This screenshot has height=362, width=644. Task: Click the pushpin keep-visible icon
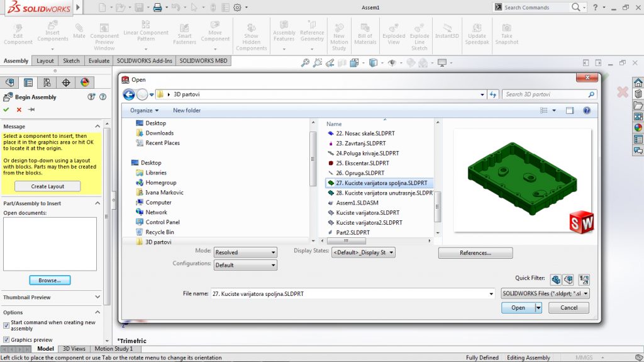[x=31, y=110]
